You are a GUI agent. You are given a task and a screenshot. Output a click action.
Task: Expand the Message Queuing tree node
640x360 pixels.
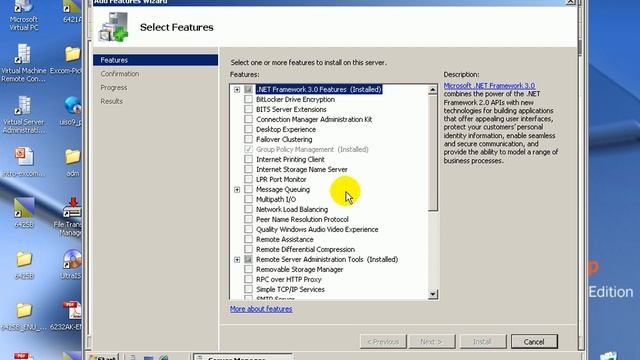click(237, 189)
